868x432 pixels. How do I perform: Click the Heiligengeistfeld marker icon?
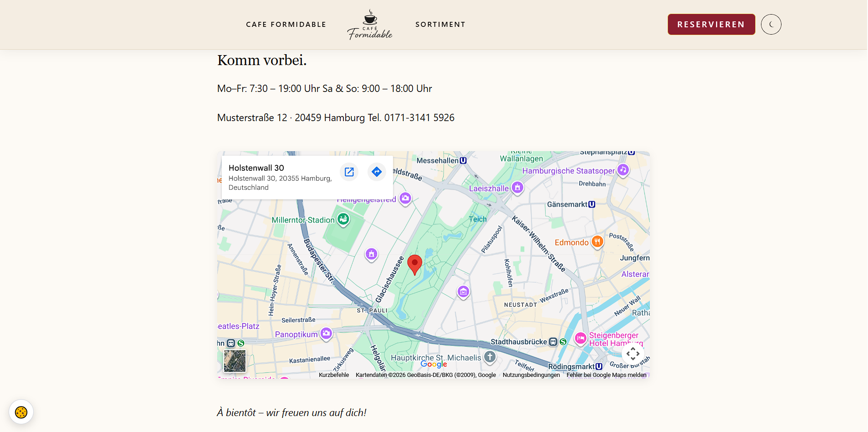coord(405,198)
